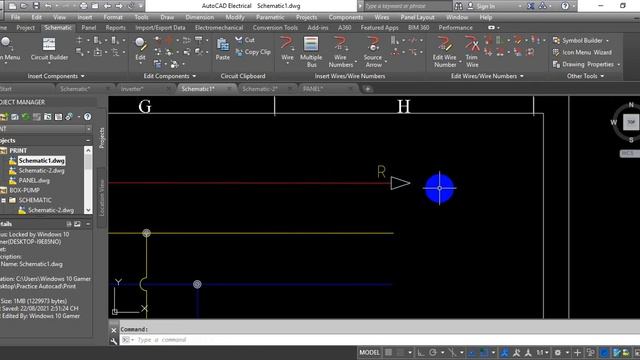Click the Cut circuit button

pos(245,40)
